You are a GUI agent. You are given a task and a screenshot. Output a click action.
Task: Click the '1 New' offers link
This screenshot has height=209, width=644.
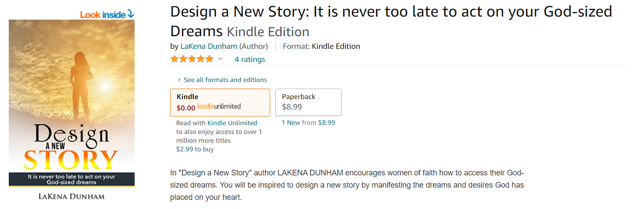pos(291,123)
